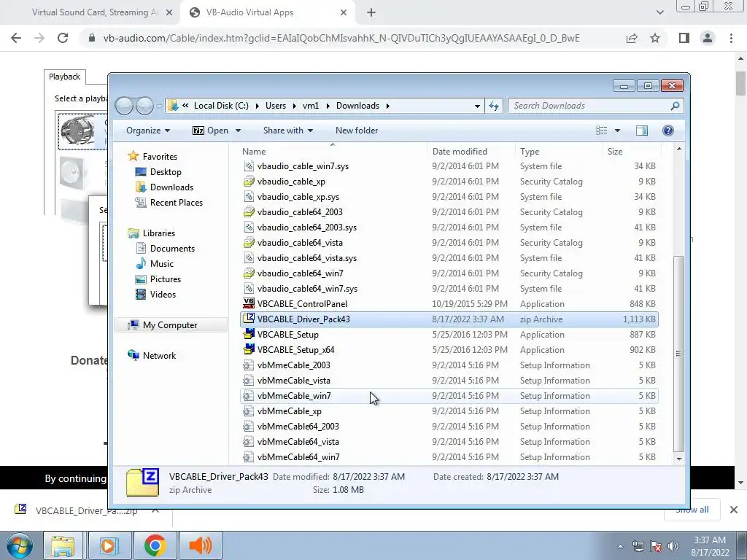This screenshot has width=747, height=560.
Task: Open Explorer help with question mark icon
Action: pyautogui.click(x=668, y=131)
